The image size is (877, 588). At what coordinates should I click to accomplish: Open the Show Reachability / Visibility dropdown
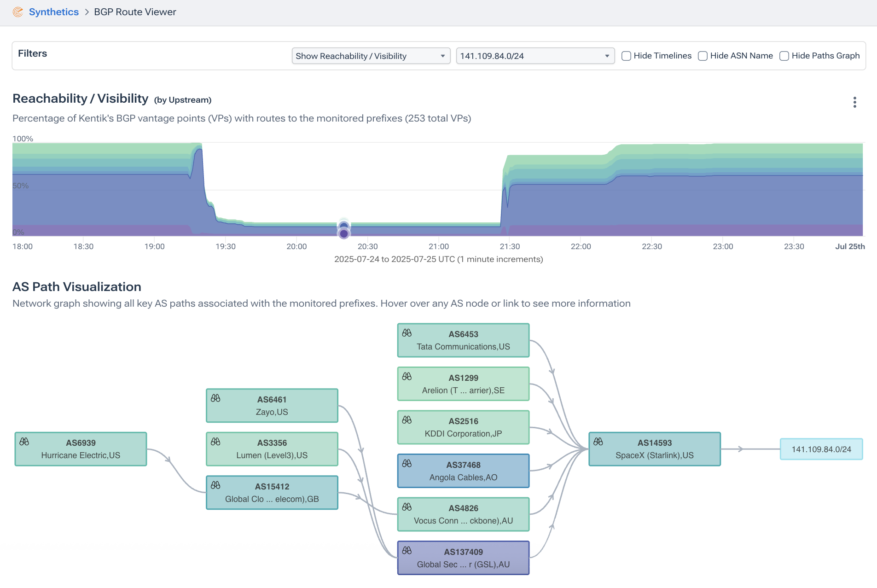(371, 56)
